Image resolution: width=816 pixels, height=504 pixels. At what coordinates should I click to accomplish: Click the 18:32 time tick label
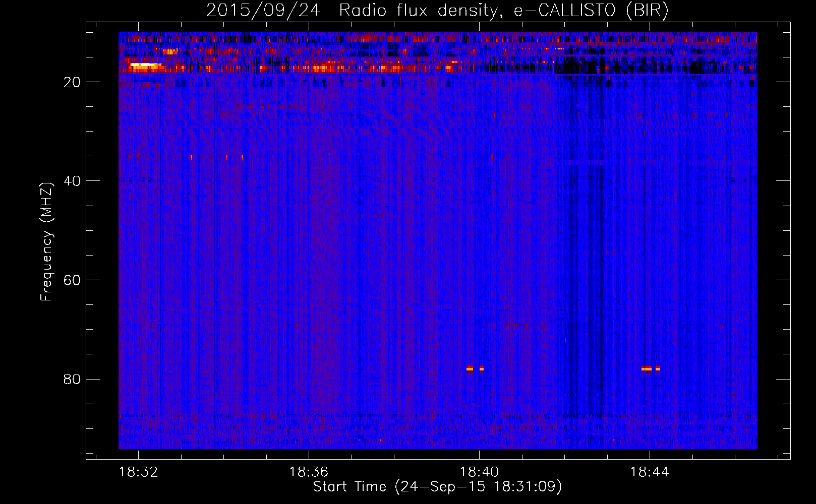pos(138,472)
